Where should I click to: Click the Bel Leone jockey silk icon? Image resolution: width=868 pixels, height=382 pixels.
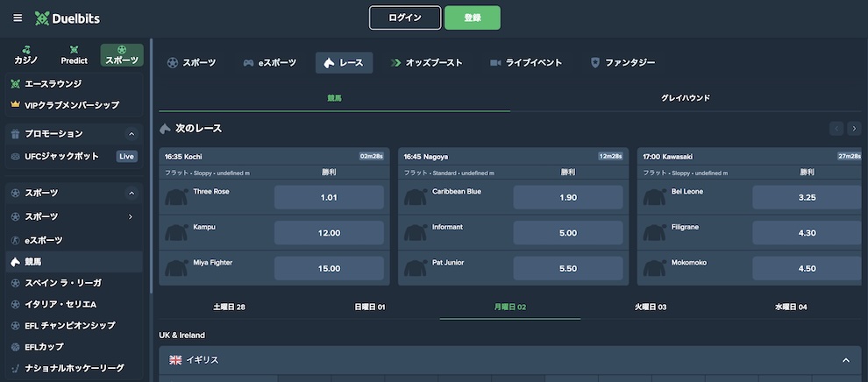654,197
